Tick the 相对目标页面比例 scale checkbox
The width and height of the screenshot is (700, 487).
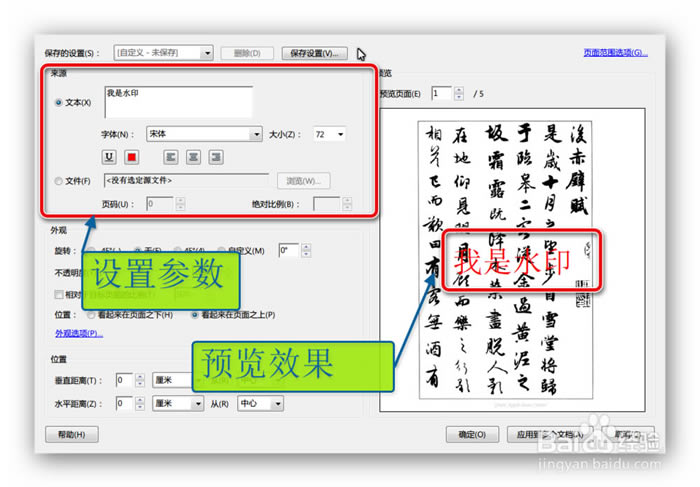pos(58,294)
